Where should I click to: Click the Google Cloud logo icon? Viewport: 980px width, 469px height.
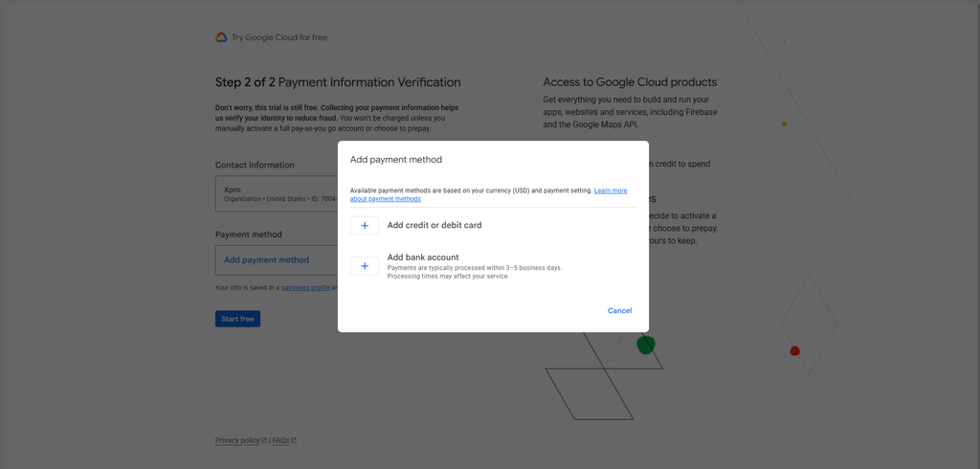[221, 37]
